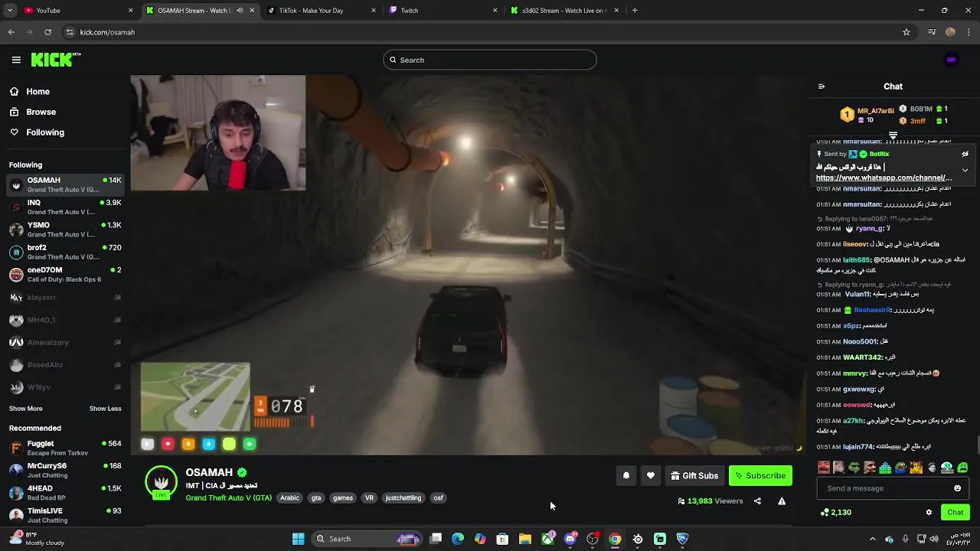
Task: Open 4HEAD recommended channel
Action: pyautogui.click(x=65, y=493)
